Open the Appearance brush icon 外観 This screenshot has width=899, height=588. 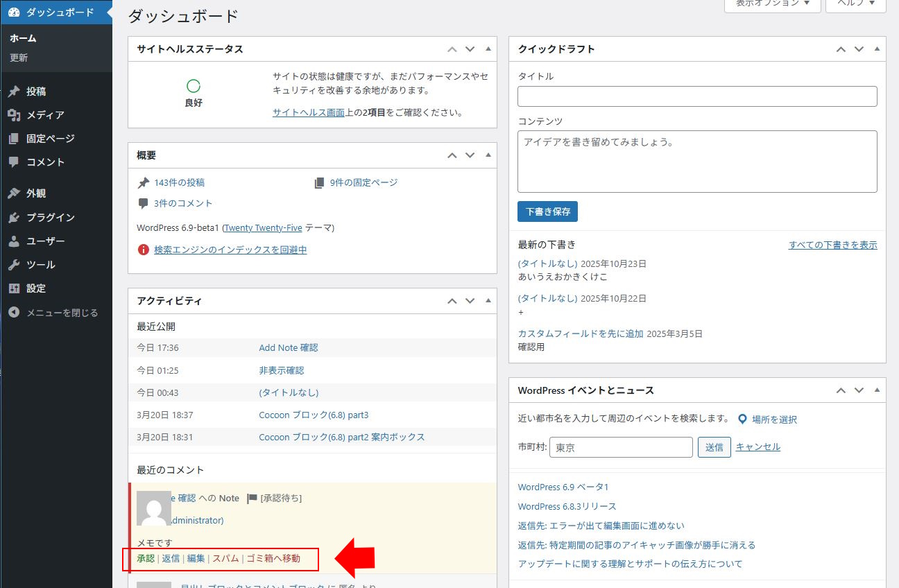pos(14,193)
